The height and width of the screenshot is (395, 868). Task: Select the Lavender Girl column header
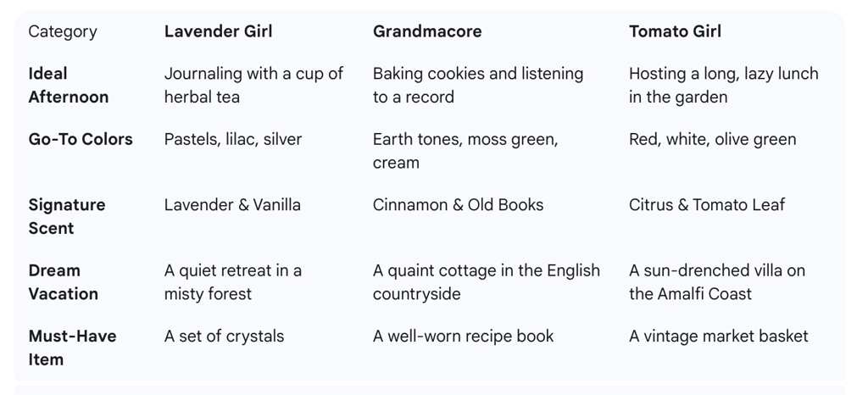(x=218, y=31)
